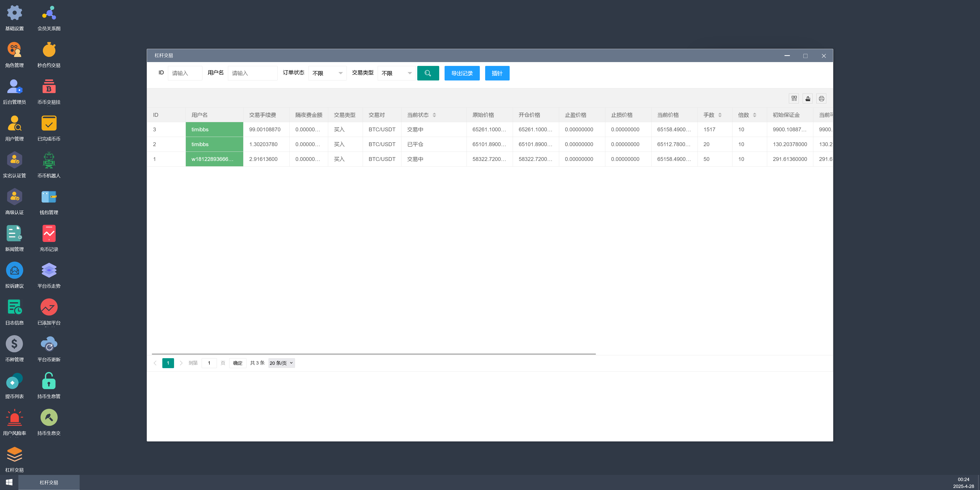Open the 基础设置 gear icon
This screenshot has width=980, height=490.
click(x=15, y=13)
